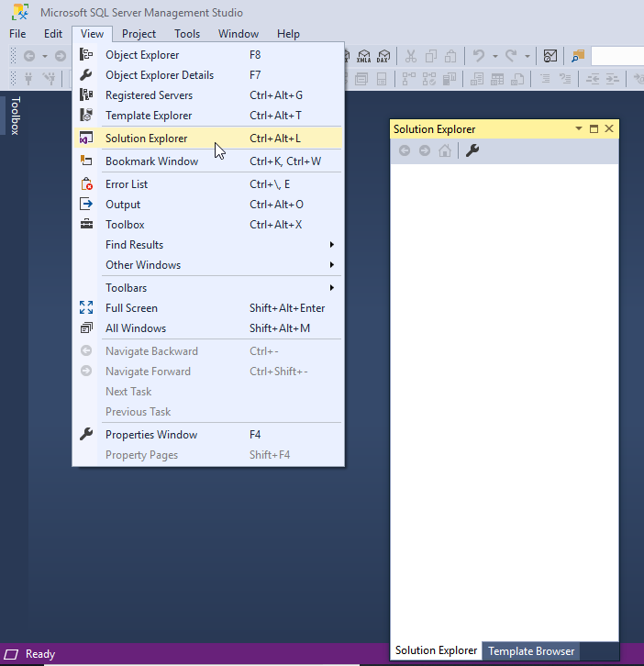Image resolution: width=644 pixels, height=666 pixels.
Task: Open Bookmark Window menu item
Action: click(208, 161)
